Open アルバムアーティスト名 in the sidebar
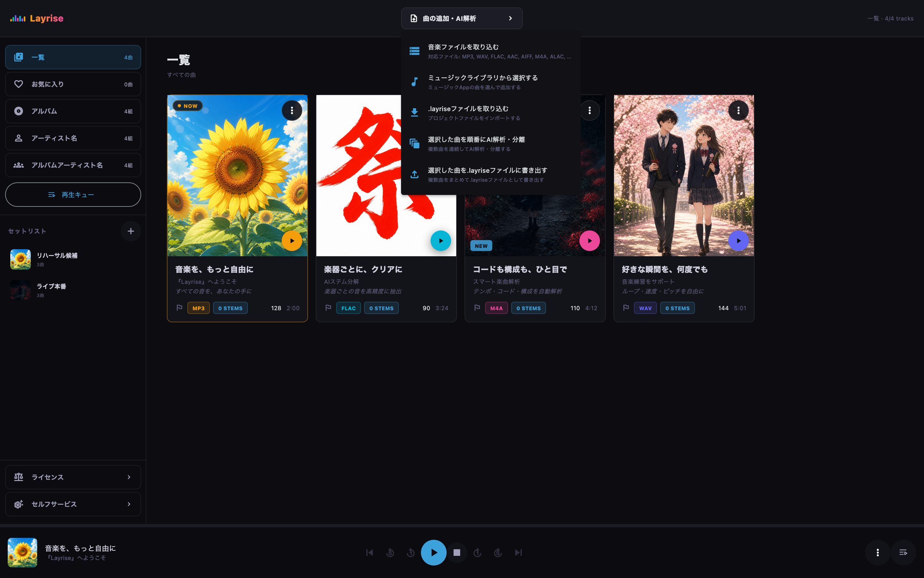924x578 pixels. pos(73,165)
